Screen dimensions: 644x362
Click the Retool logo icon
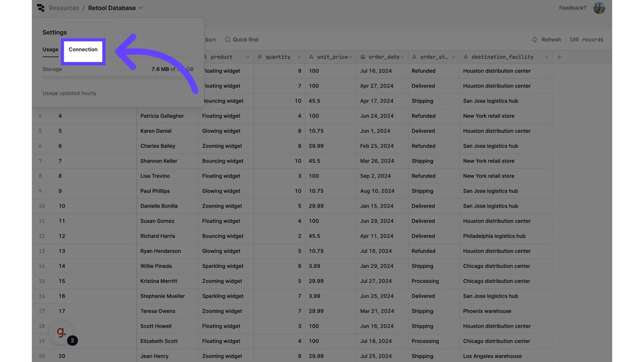click(x=41, y=8)
